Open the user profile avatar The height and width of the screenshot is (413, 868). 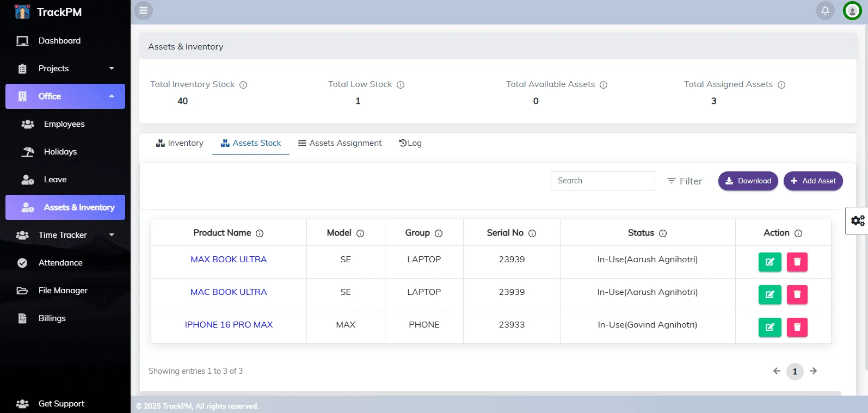852,10
